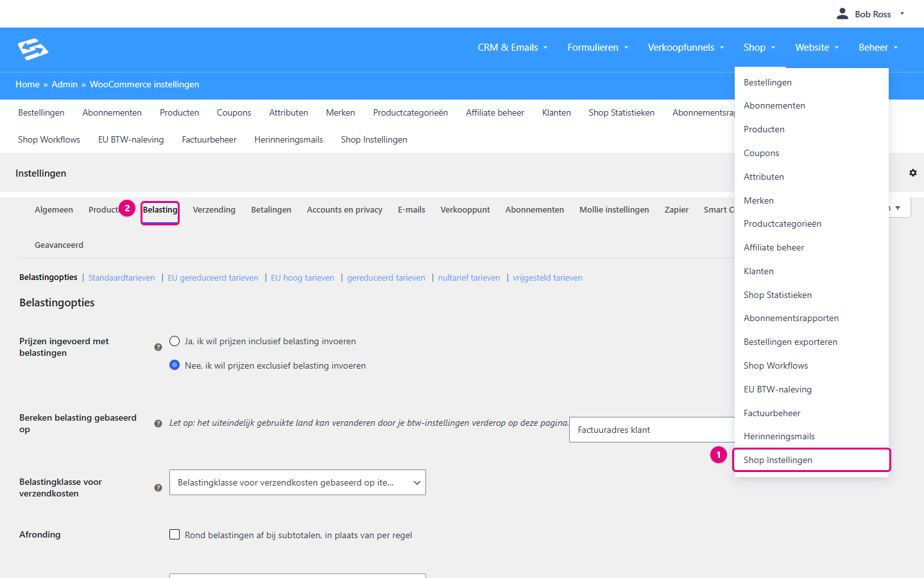Open Herinneringsmails in secondary navigation bar
Image resolution: width=924 pixels, height=578 pixels.
pos(289,139)
